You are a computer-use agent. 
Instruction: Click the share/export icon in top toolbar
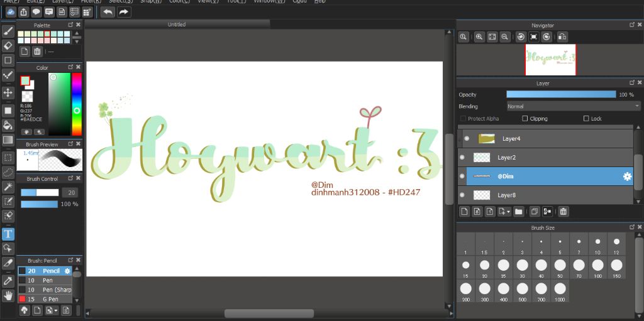24,12
